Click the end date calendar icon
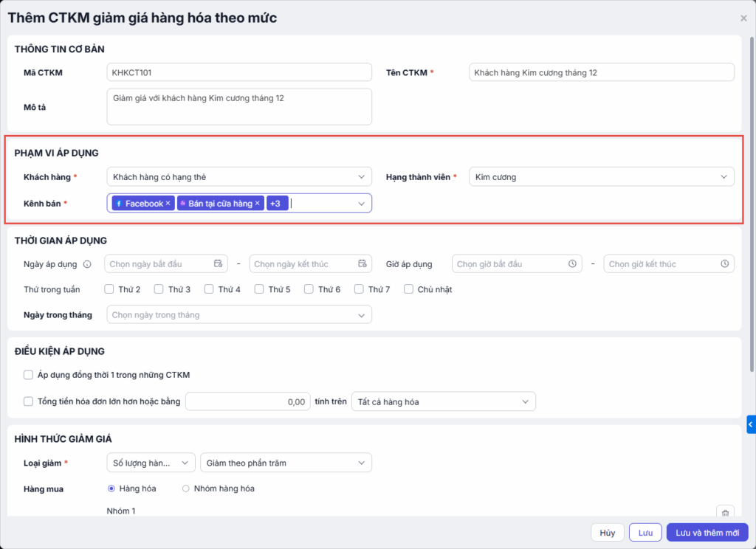Image resolution: width=756 pixels, height=549 pixels. click(x=362, y=264)
